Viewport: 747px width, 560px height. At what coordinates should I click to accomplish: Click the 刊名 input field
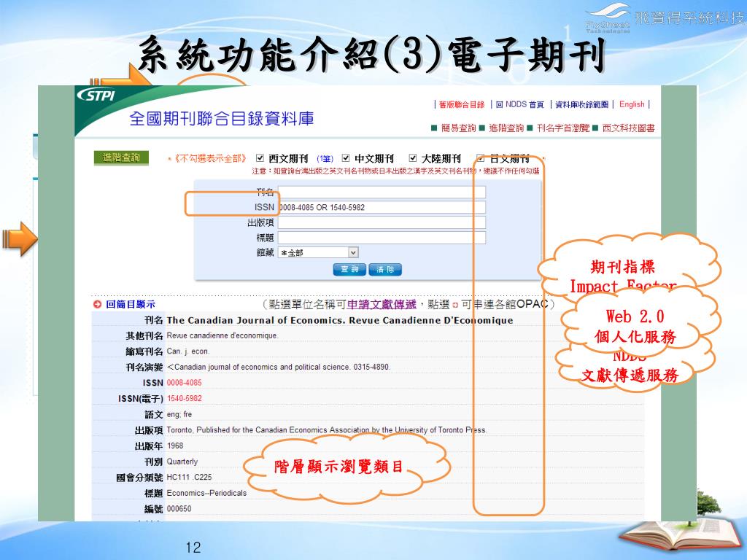(382, 192)
